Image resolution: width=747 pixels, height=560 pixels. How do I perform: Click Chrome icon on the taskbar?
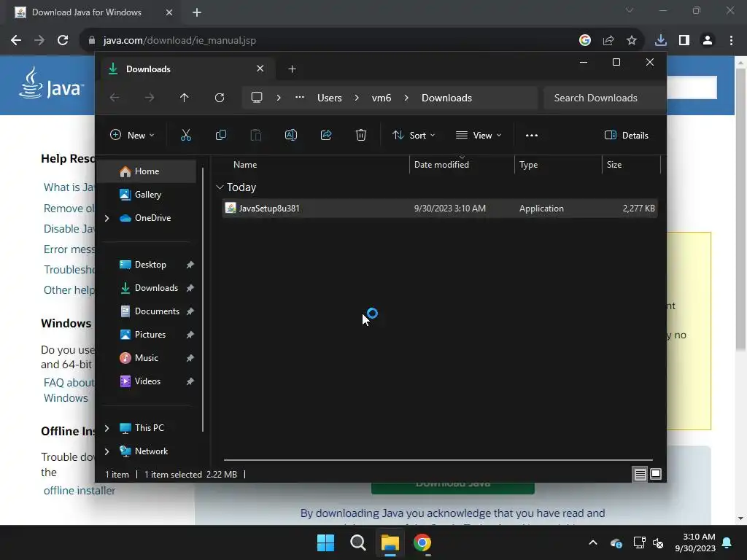tap(422, 542)
